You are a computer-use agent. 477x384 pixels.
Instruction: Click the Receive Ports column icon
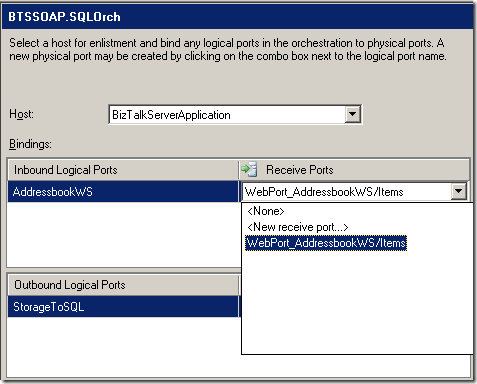(x=249, y=169)
